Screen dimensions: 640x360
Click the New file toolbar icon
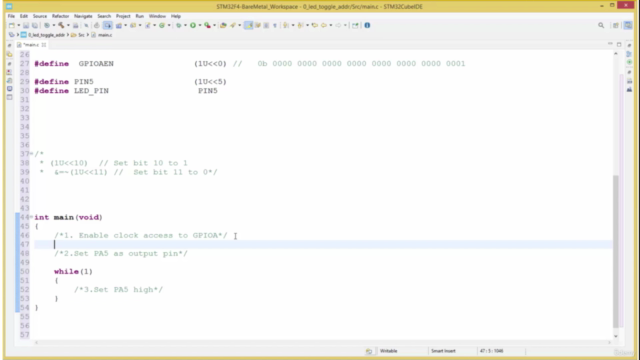pyautogui.click(x=12, y=25)
